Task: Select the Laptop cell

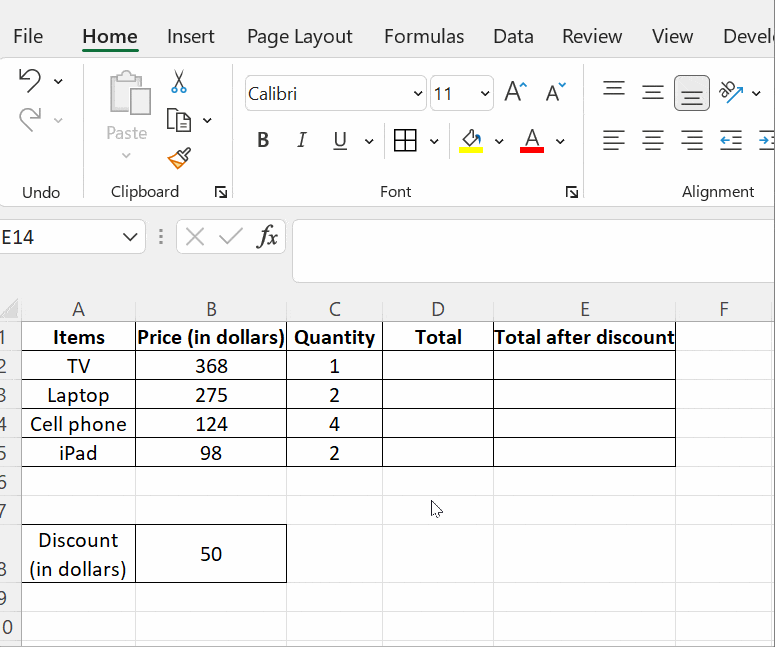Action: [x=79, y=394]
